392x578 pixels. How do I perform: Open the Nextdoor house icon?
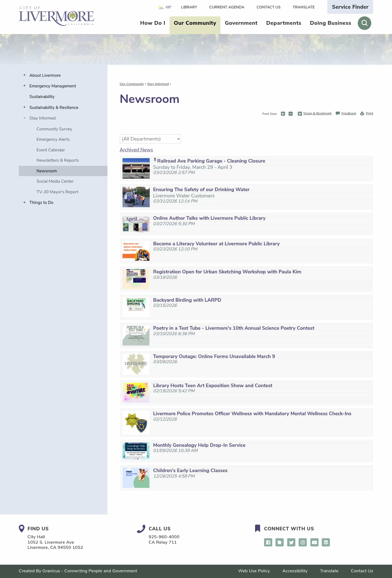click(x=280, y=542)
